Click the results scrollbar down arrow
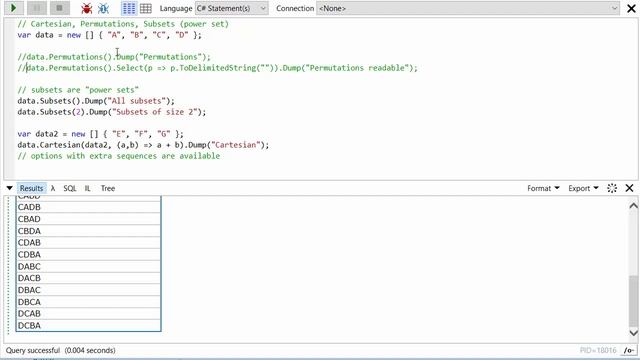The height and width of the screenshot is (360, 640). [x=633, y=333]
